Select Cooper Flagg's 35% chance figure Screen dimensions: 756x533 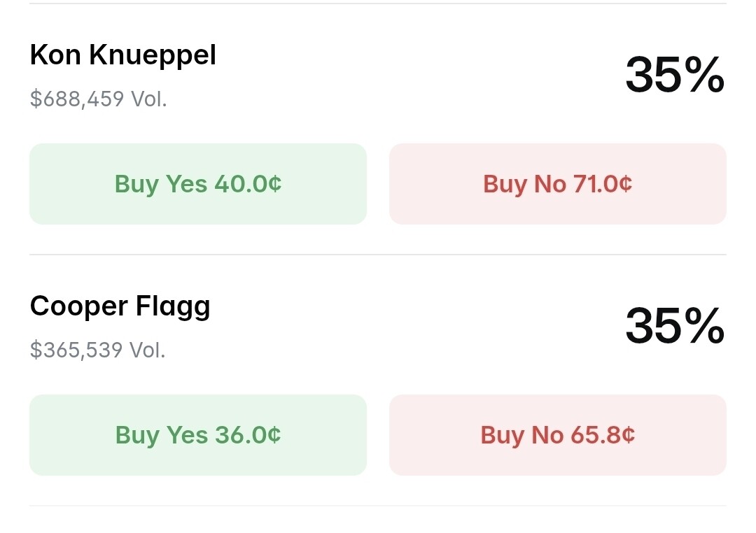pos(674,326)
